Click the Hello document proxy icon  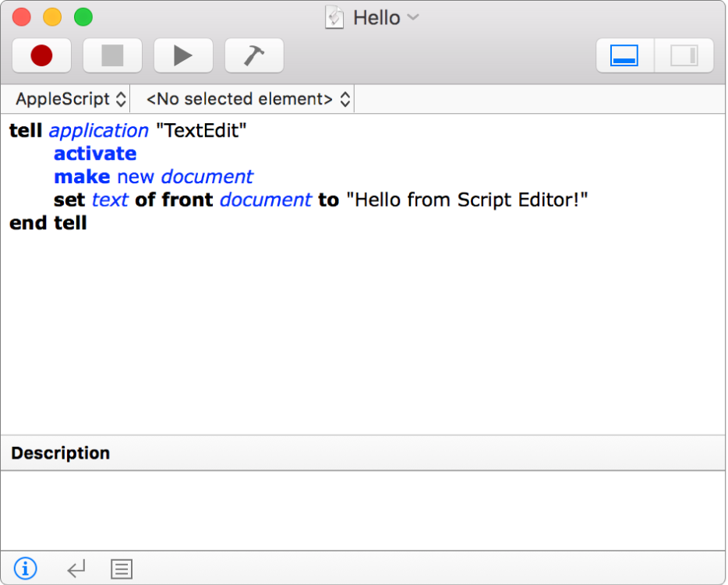point(334,17)
